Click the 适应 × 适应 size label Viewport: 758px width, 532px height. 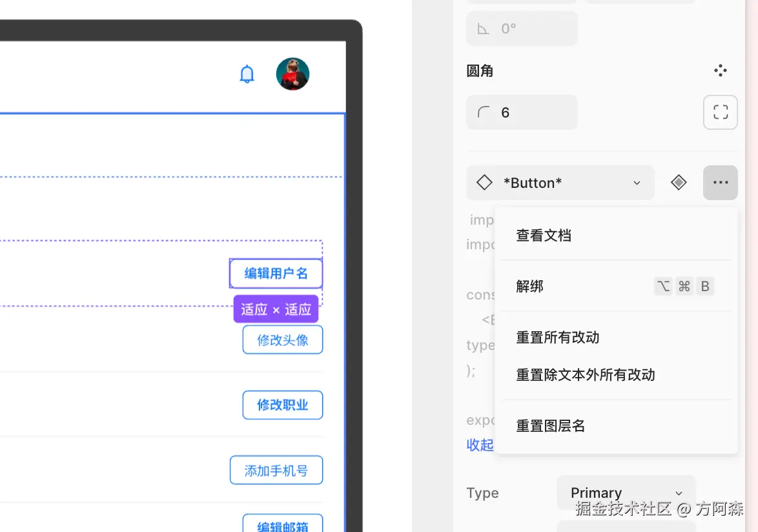point(276,309)
